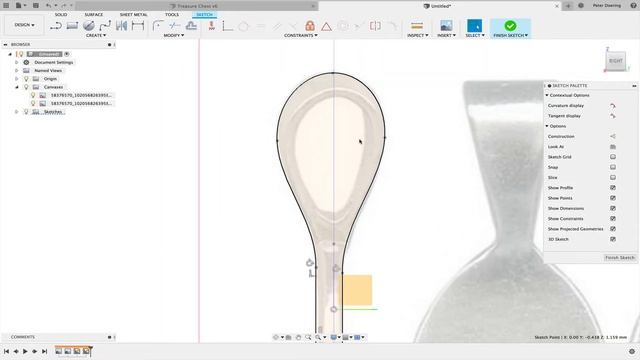
Task: Undo the last action
Action: 49,6
